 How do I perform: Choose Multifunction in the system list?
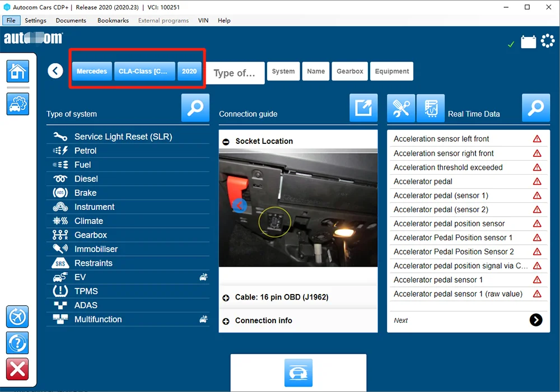[x=128, y=319]
